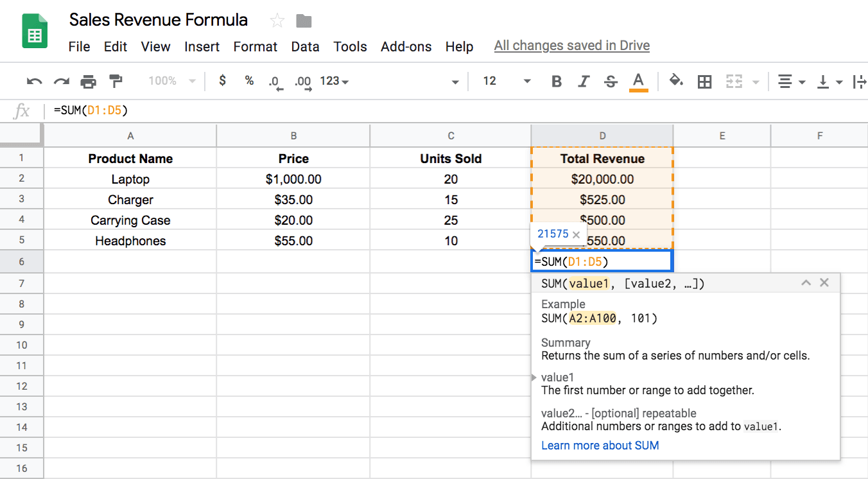Click All changes saved in Drive link
Image resolution: width=868 pixels, height=479 pixels.
(x=571, y=46)
